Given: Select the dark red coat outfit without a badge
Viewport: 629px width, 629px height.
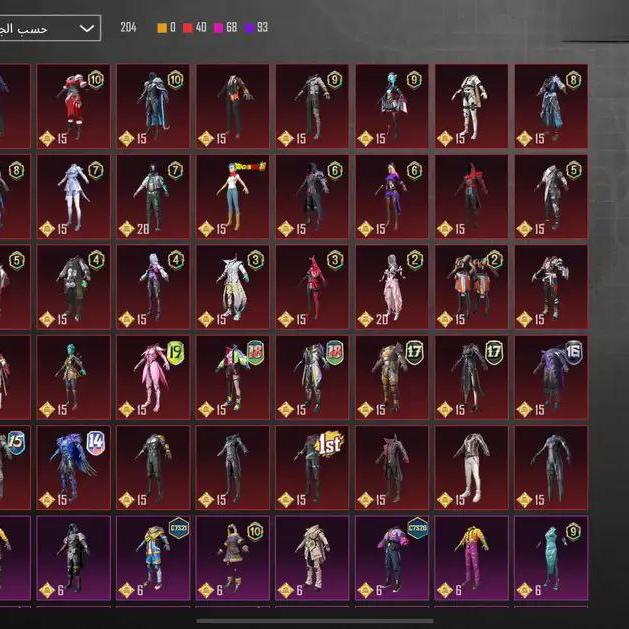Looking at the screenshot, I should click(392, 468).
